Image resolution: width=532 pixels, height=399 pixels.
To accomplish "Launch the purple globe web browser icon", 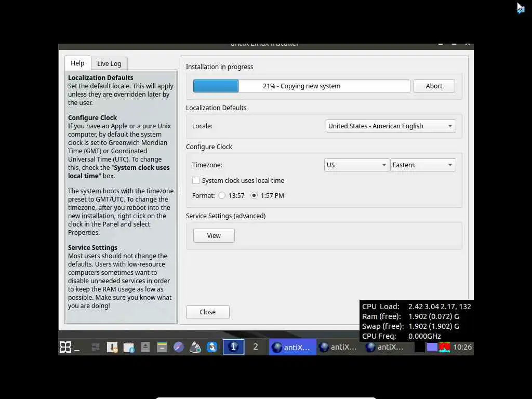I will click(x=179, y=347).
